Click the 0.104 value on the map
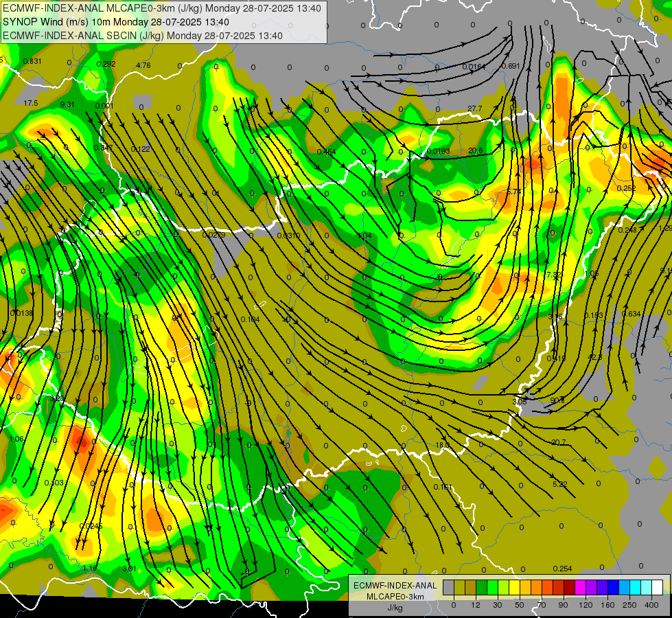 click(x=250, y=319)
